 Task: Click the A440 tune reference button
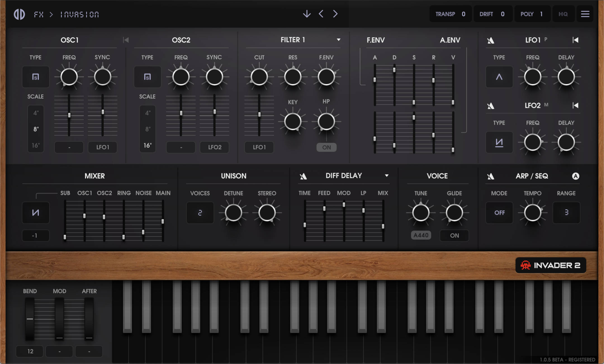(421, 235)
